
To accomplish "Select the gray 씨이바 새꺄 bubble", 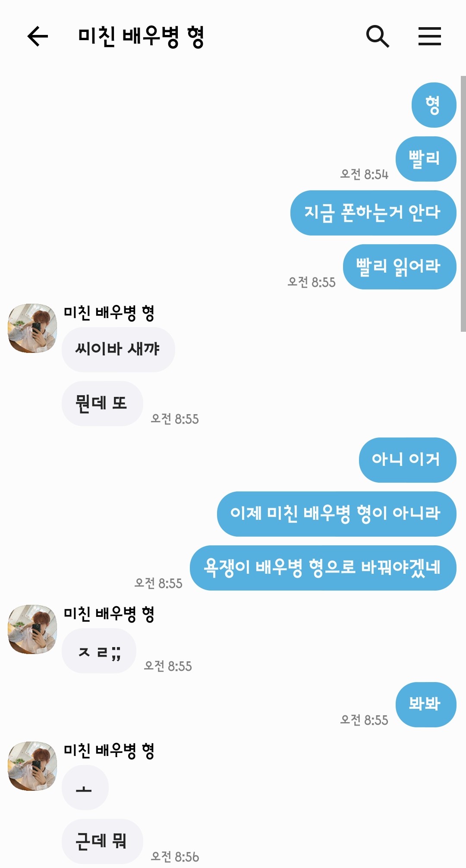I will point(118,349).
